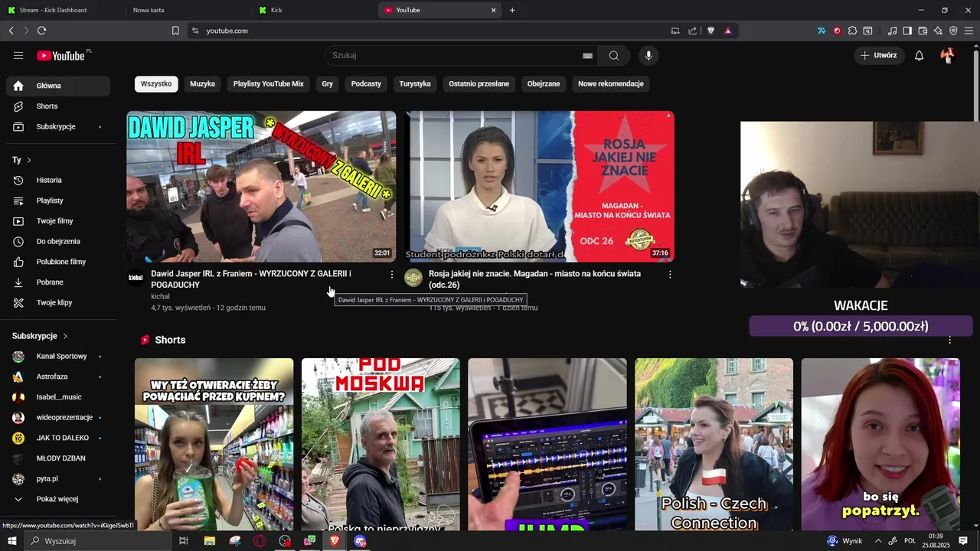Open Rosja jakiej nie znacie thumbnail
Viewport: 980px width, 551px height.
coord(540,187)
